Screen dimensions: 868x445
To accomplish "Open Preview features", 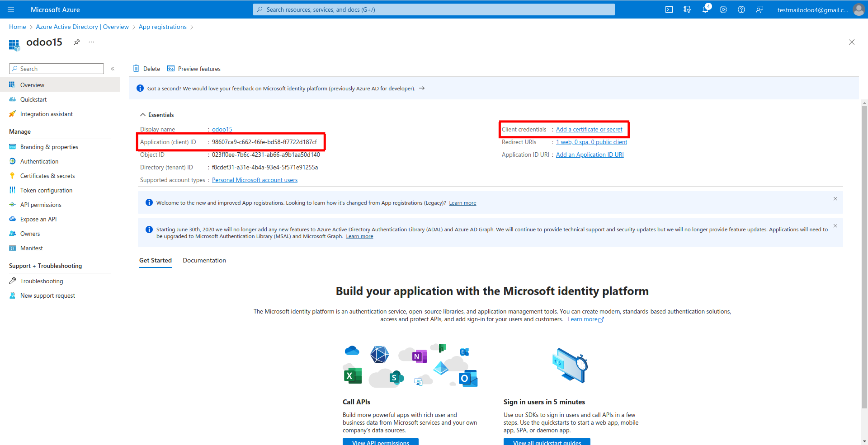I will pyautogui.click(x=194, y=69).
